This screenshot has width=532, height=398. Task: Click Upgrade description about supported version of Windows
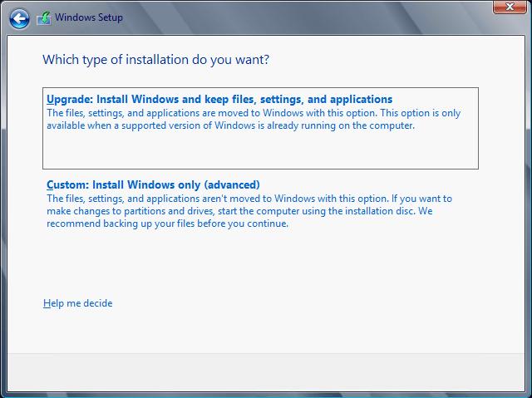pos(254,120)
